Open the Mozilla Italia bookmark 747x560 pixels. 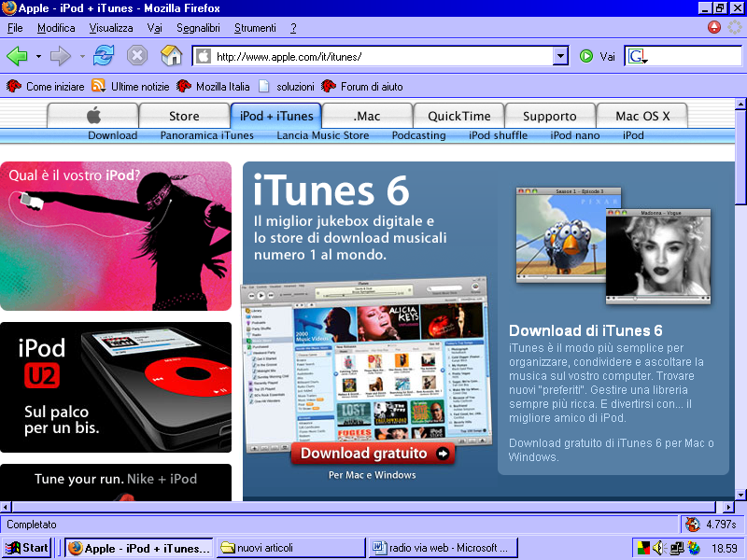tap(213, 86)
